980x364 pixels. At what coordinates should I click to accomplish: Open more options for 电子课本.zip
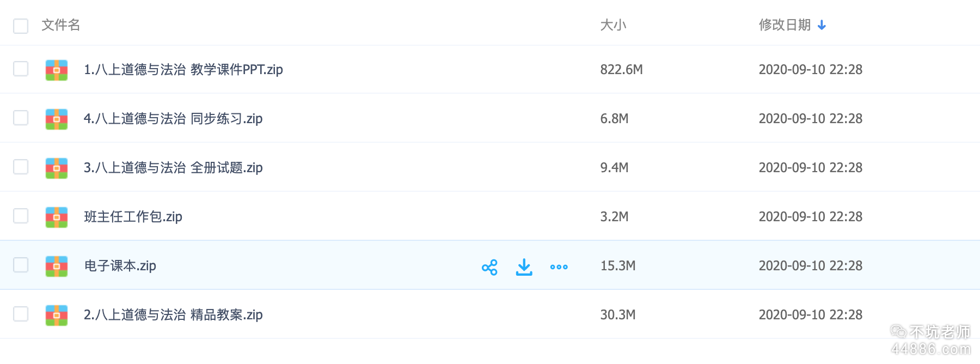[559, 267]
